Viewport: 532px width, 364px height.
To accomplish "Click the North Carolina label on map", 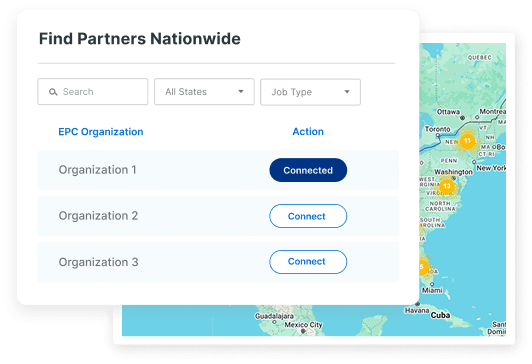I will click(x=440, y=206).
